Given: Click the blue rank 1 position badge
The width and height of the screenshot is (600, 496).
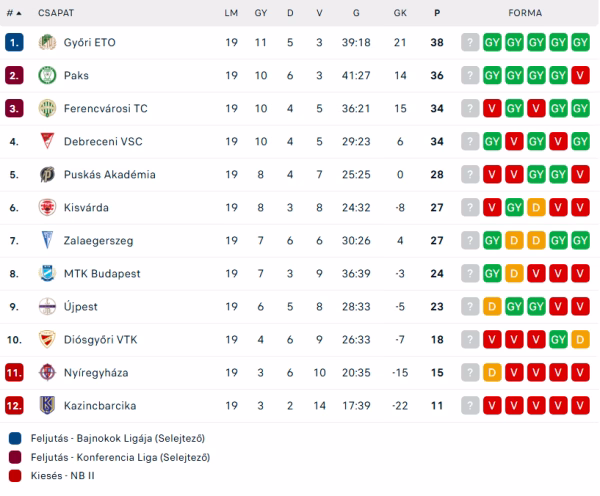Looking at the screenshot, I should tap(13, 42).
